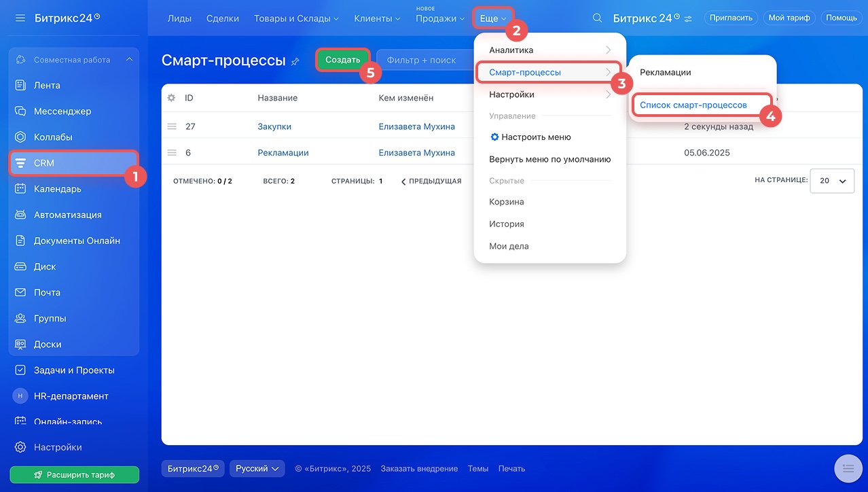Open the round widget button at bottom right

click(848, 468)
